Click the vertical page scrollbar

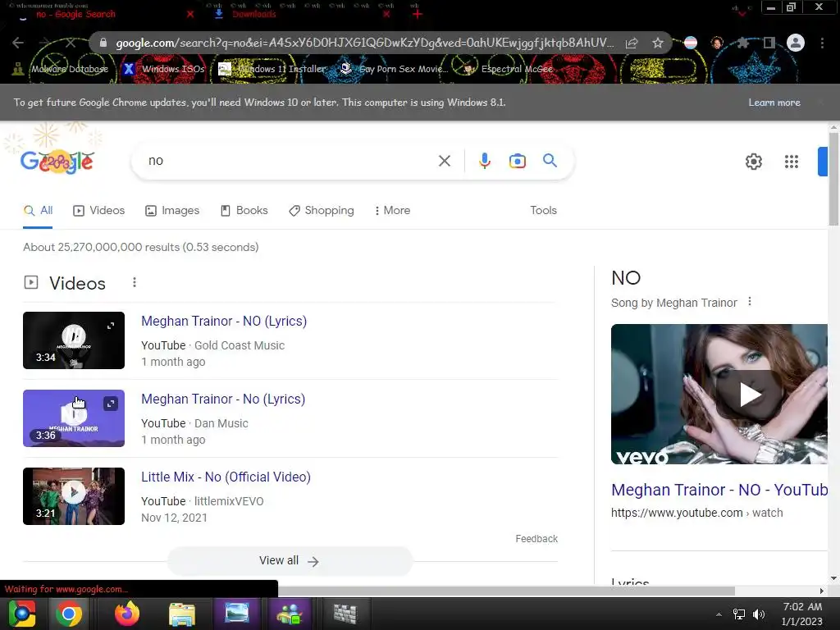(x=833, y=180)
